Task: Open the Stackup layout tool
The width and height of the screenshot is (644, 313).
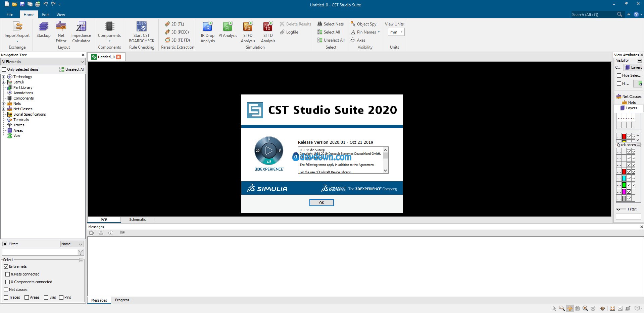Action: point(44,29)
